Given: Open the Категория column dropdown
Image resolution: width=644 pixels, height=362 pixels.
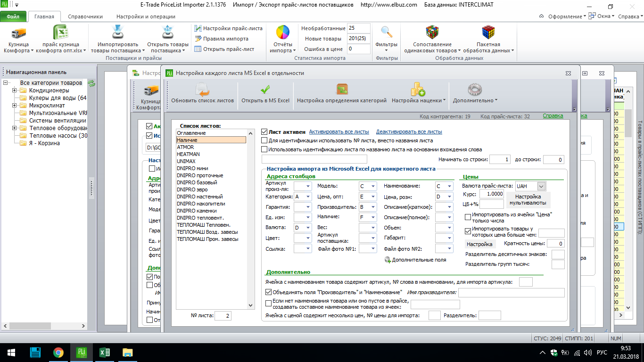Looking at the screenshot, I should (x=307, y=197).
